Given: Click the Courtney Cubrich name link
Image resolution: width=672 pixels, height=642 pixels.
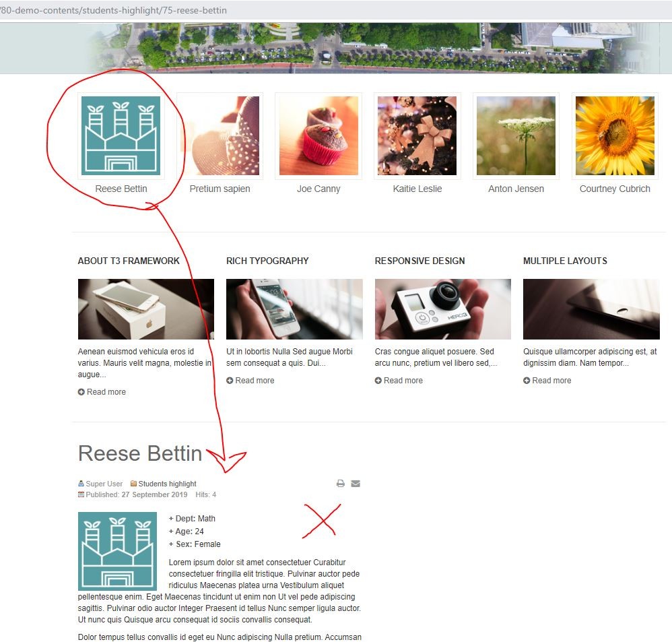Looking at the screenshot, I should coord(615,189).
